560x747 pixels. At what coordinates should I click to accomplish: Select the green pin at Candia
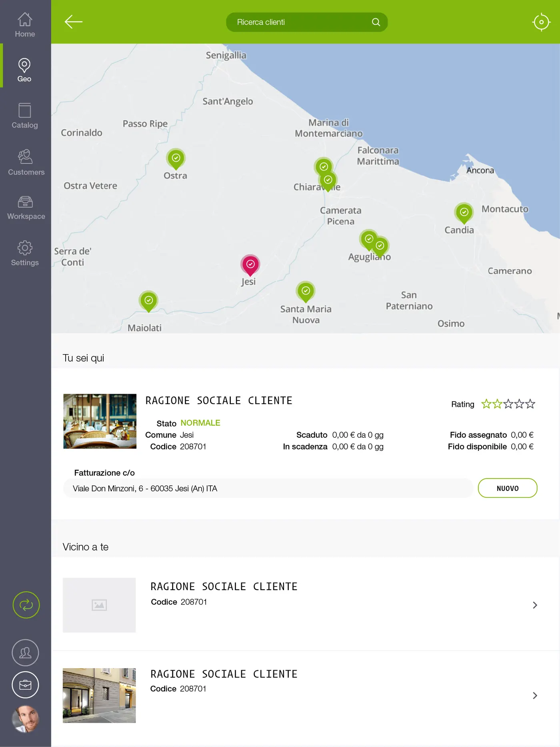464,213
